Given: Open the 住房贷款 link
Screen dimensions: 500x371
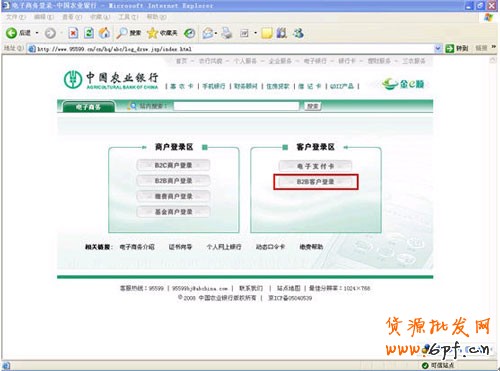Looking at the screenshot, I should 278,86.
